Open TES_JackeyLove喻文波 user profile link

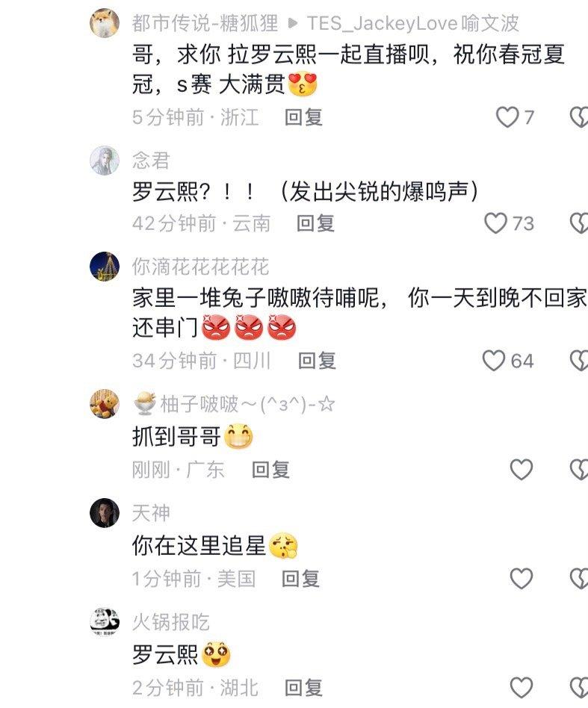[412, 23]
